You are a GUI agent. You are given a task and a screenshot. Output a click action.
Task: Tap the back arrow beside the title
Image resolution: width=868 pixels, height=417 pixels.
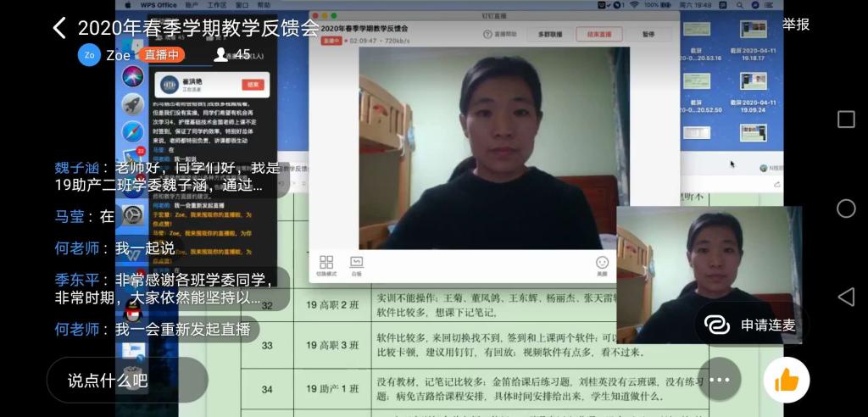pos(59,28)
